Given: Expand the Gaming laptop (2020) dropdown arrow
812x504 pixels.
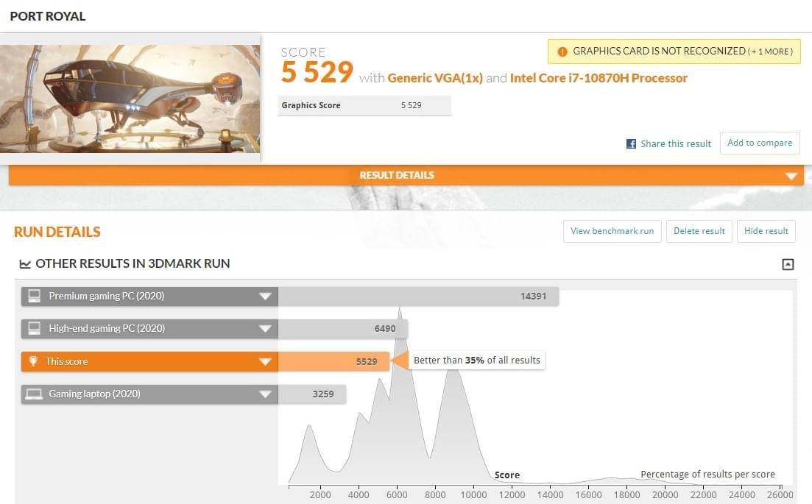Looking at the screenshot, I should tap(265, 394).
